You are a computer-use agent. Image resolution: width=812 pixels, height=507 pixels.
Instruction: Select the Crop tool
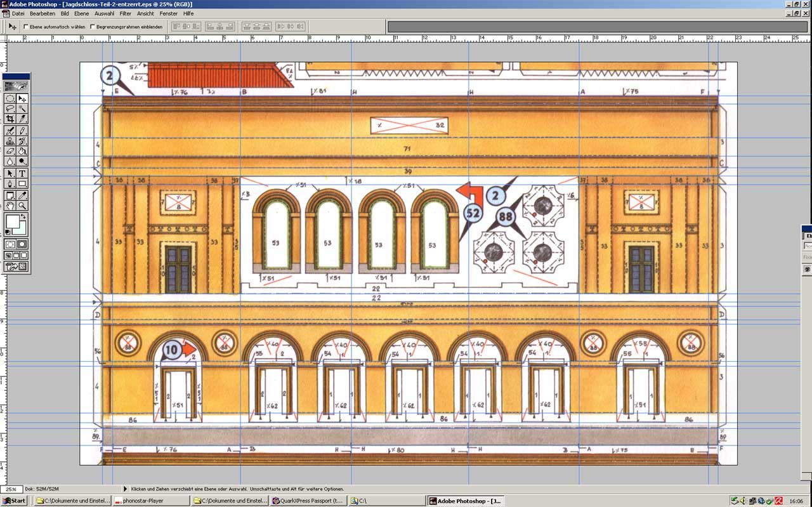[x=10, y=119]
